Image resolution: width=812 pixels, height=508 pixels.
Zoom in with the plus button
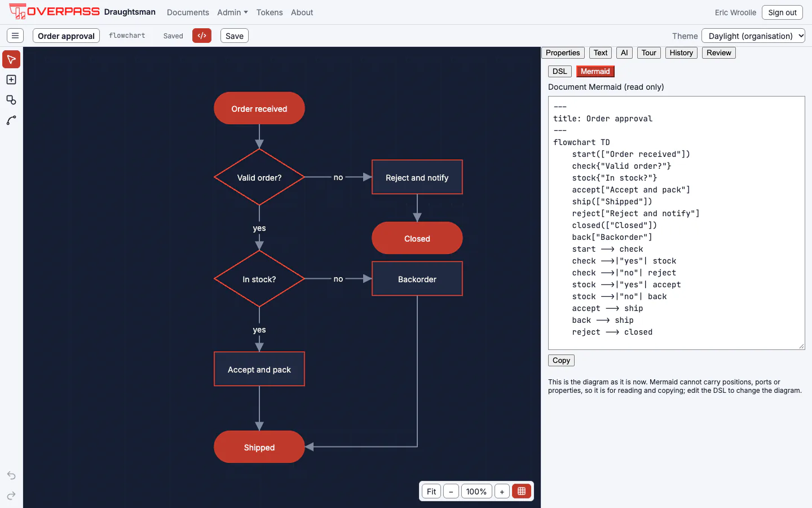pos(502,491)
